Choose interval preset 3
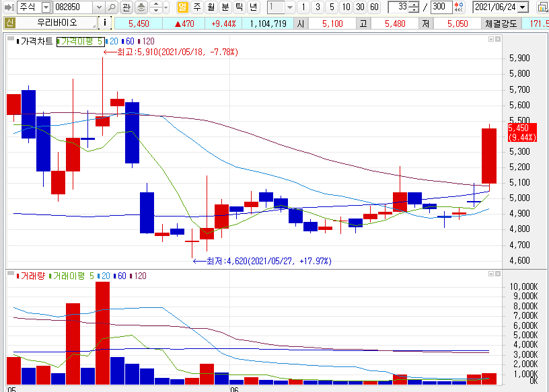Screen dimensions: 549x392 [x=318, y=7]
